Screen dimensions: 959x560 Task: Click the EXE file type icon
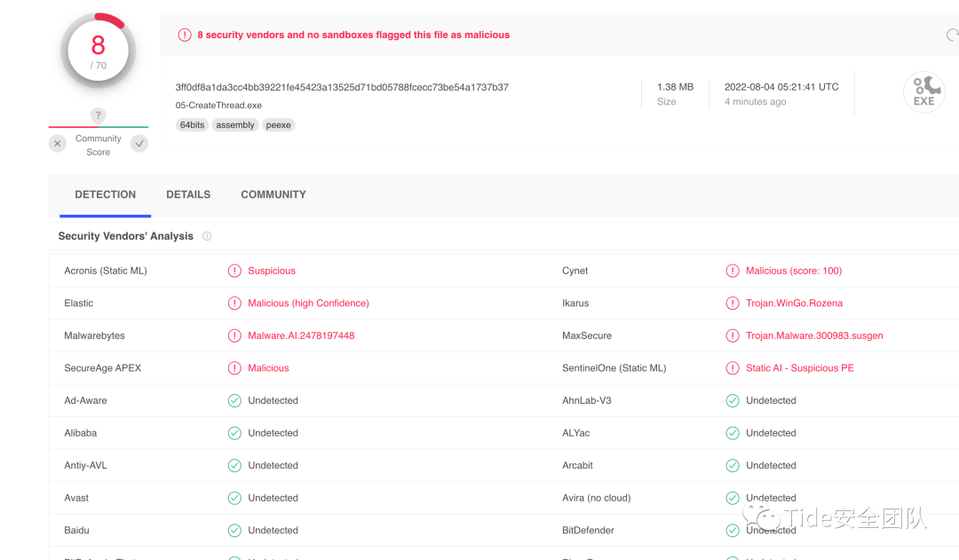coord(923,91)
